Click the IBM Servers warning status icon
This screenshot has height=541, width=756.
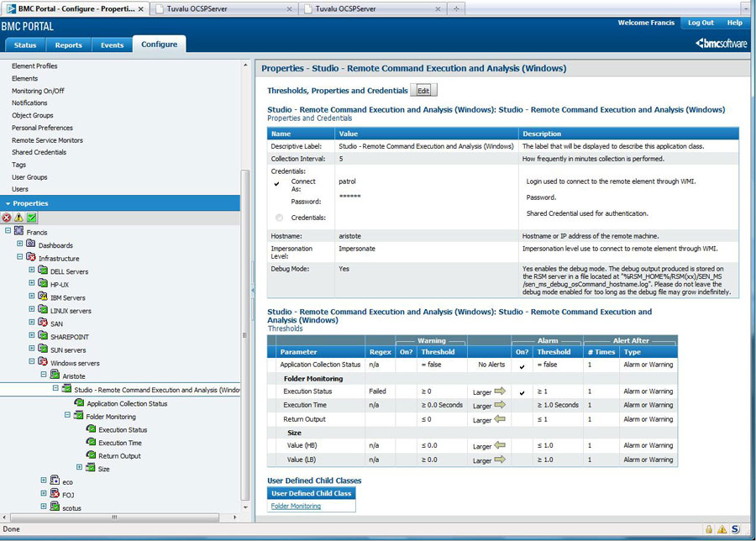click(x=43, y=297)
